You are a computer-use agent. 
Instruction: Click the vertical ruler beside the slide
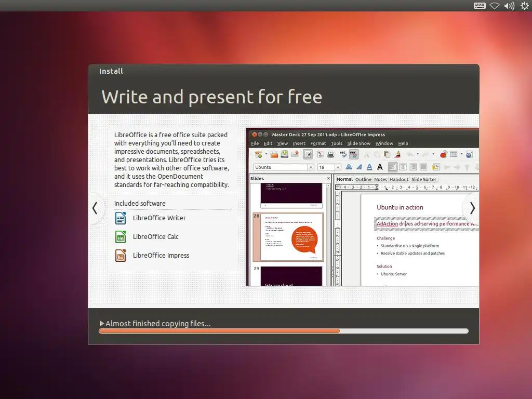point(338,238)
